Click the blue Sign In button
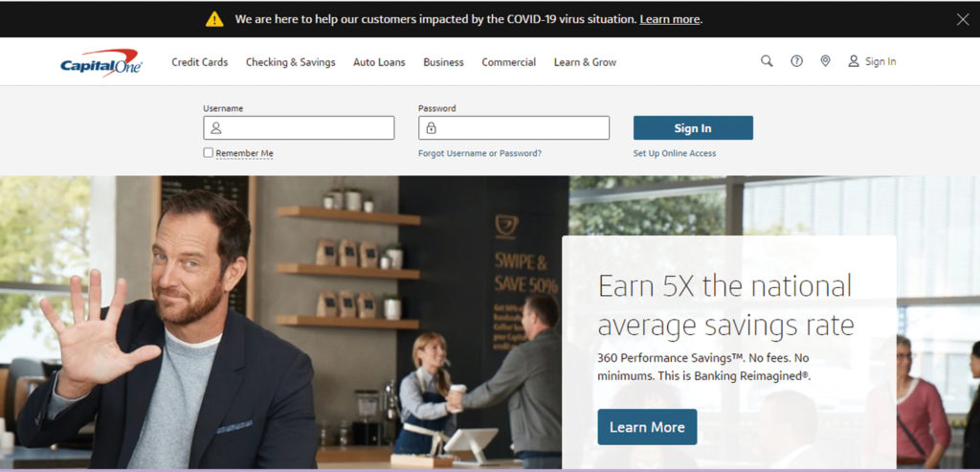The image size is (980, 472). coord(693,128)
